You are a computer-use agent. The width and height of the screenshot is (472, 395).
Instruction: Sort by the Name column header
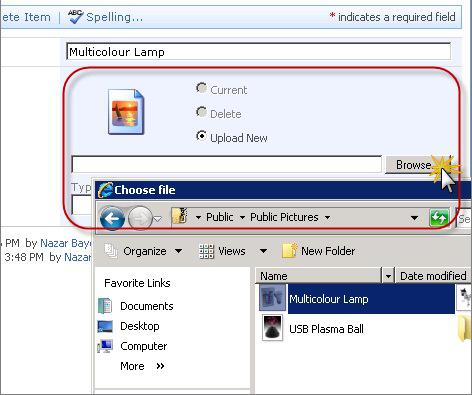pos(318,276)
